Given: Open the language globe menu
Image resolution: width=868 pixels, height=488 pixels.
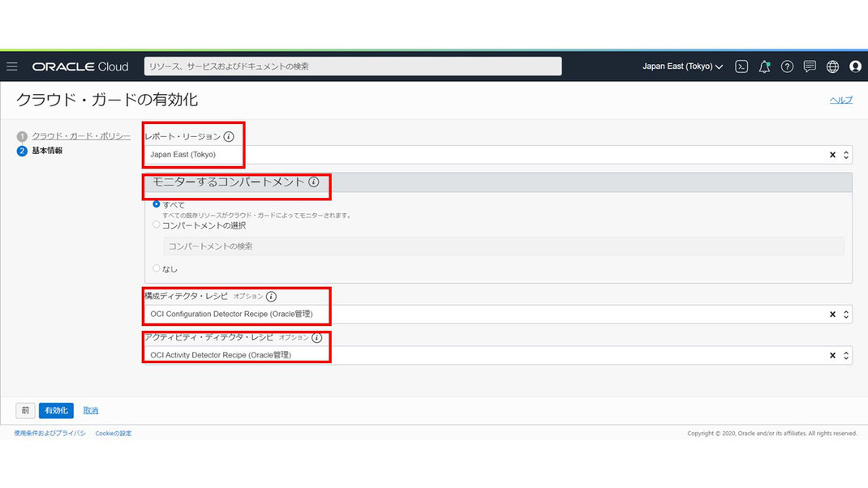Looking at the screenshot, I should (x=832, y=66).
